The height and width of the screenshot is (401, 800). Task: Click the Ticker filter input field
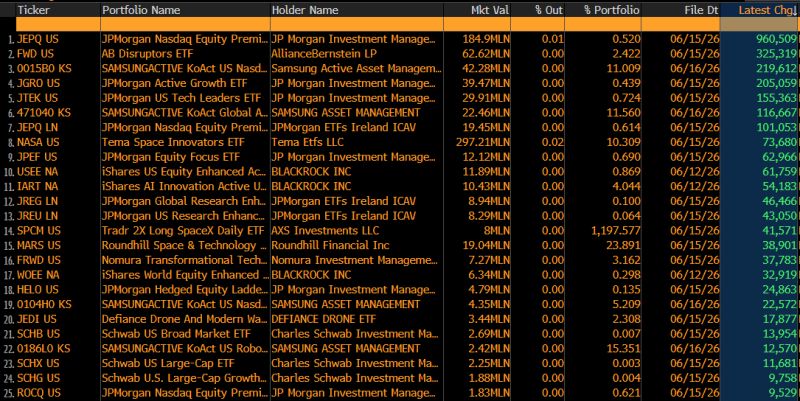58,24
